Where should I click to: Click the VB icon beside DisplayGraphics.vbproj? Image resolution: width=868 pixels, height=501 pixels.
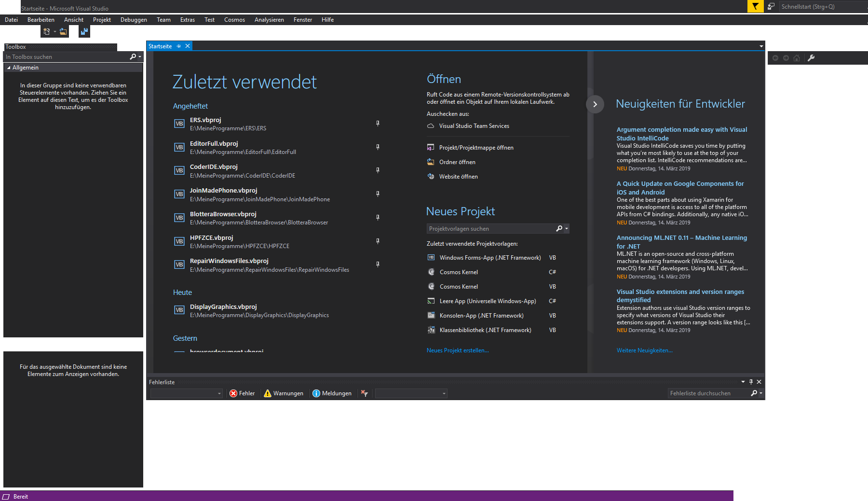point(179,310)
